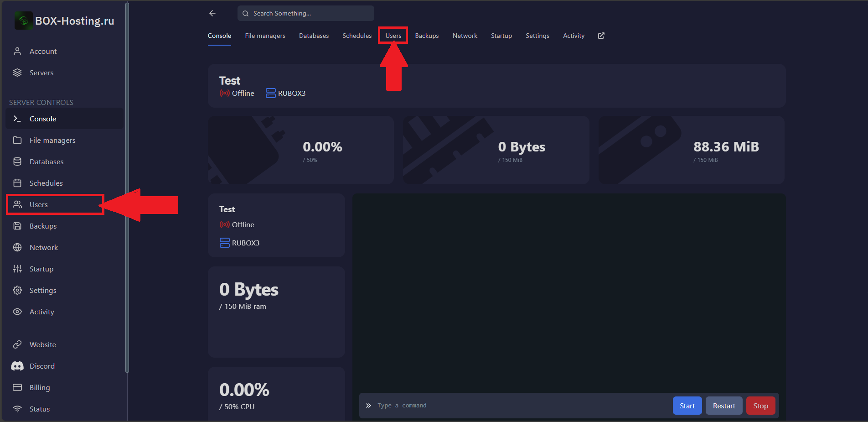Open the Settings gear icon in the sidebar
The width and height of the screenshot is (868, 422).
coord(17,290)
